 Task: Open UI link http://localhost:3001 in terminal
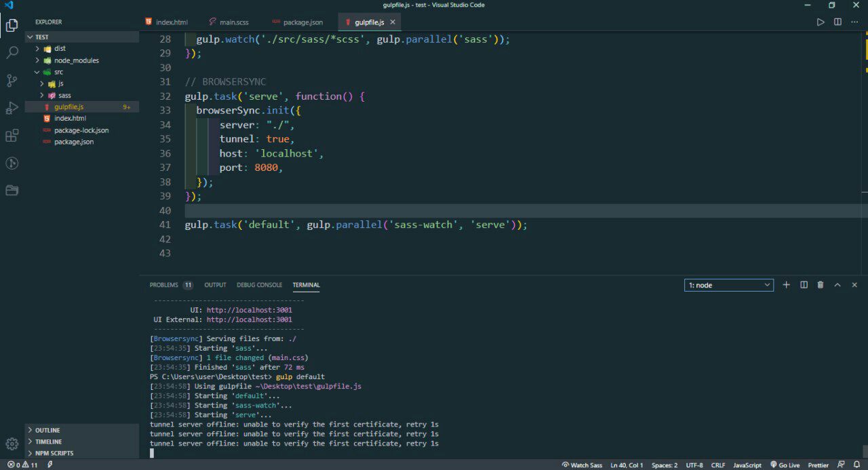pos(250,310)
